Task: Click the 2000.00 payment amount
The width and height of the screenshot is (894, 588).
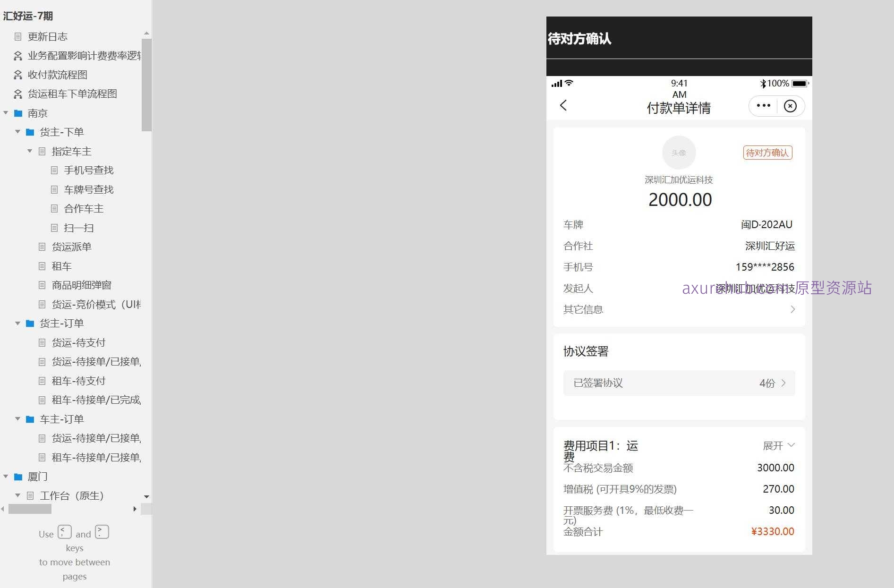Action: point(680,200)
